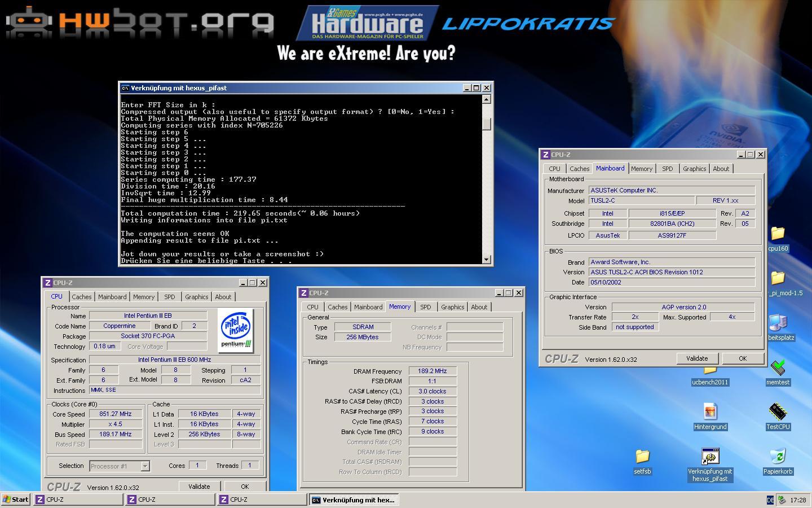Screen dimensions: 812x508
Task: Click the Package field Socket 370 FC-PGA
Action: coord(148,336)
